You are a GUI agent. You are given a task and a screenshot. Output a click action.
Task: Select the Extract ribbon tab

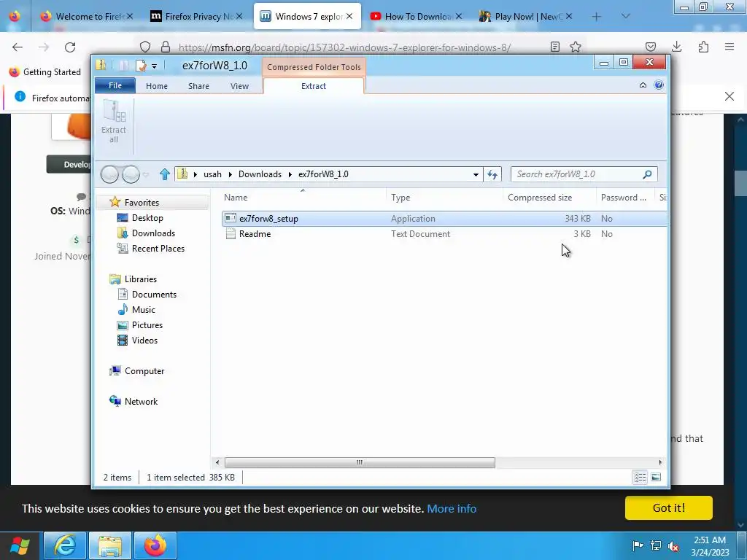(314, 86)
